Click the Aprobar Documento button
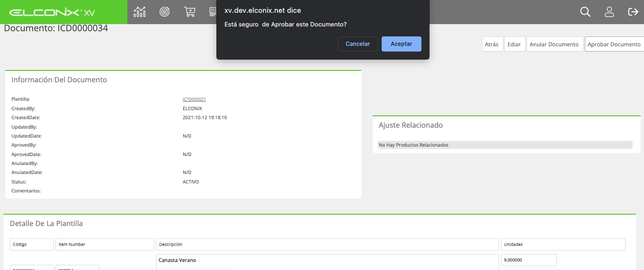 [614, 44]
